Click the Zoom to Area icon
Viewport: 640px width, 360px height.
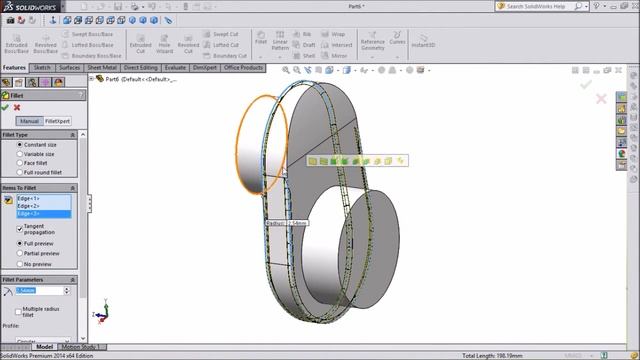coord(297,70)
